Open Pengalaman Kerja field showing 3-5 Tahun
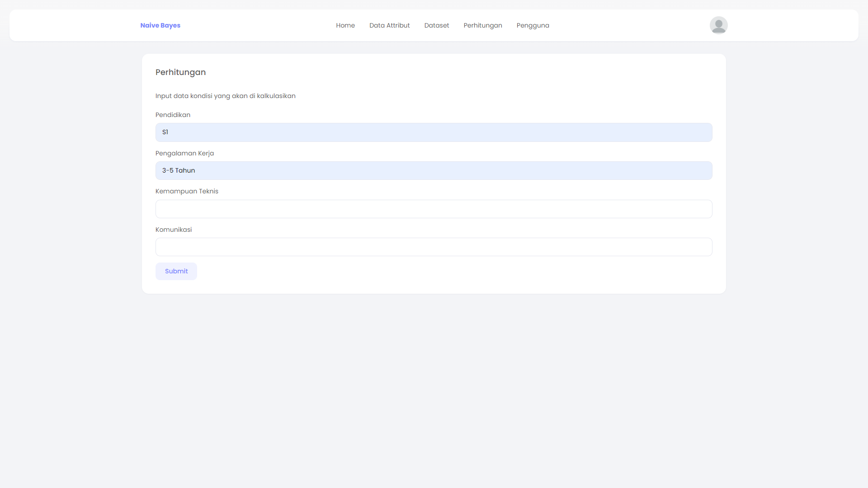This screenshot has width=868, height=488. coord(434,170)
